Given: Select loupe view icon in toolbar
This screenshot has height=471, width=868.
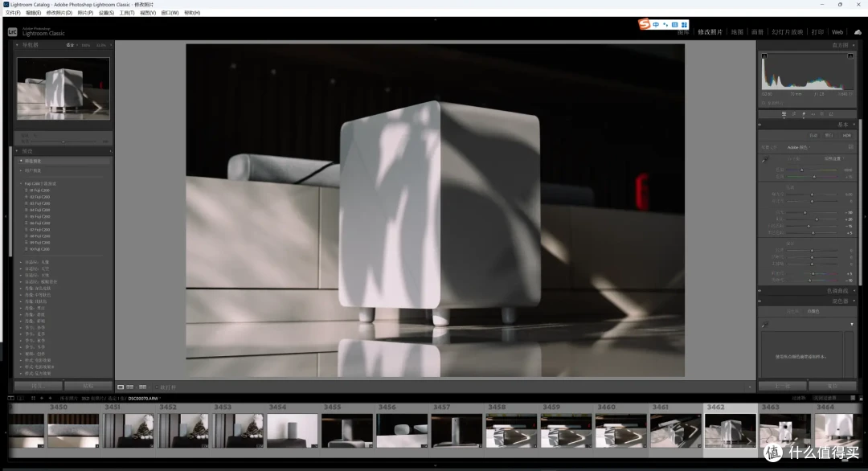Looking at the screenshot, I should click(x=121, y=387).
